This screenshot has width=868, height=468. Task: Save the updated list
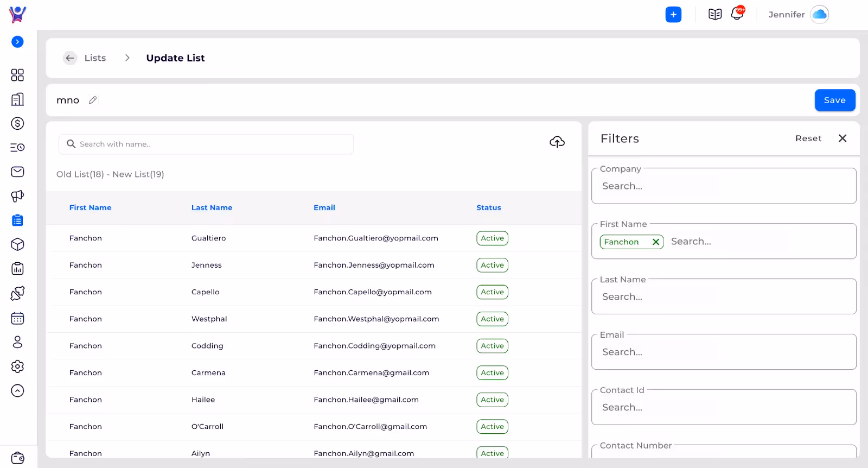[x=835, y=100]
